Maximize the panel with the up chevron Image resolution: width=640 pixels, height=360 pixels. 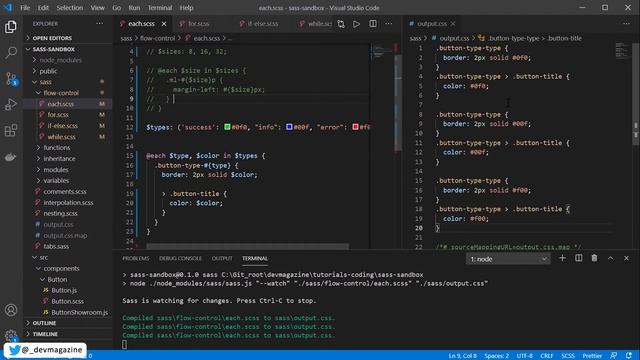[611, 258]
